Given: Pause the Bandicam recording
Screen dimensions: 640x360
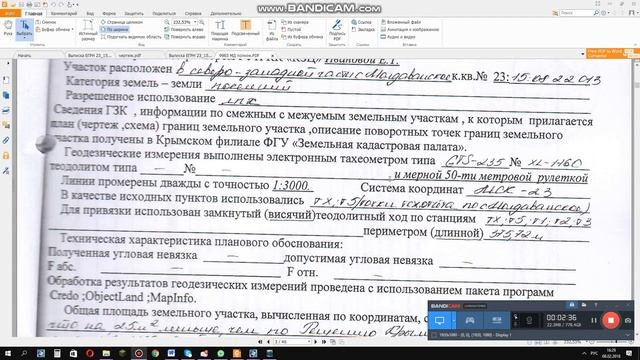Looking at the screenshot, I should click(594, 320).
